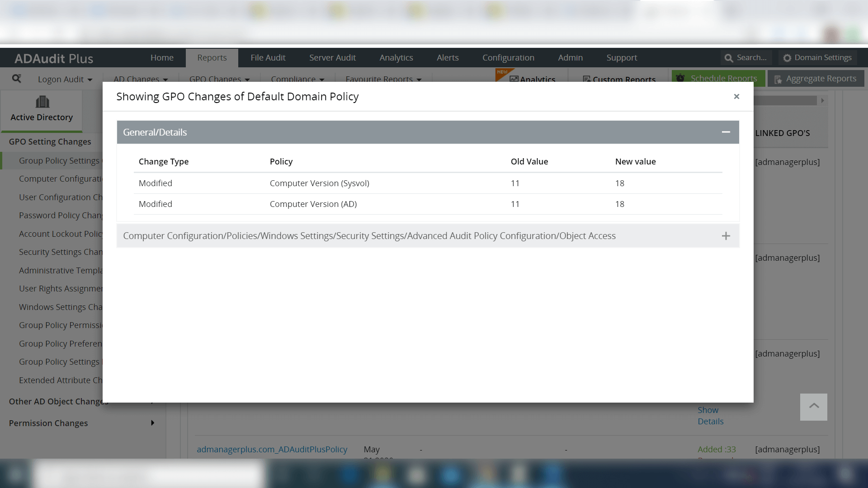Click the Show Details link
868x488 pixels.
pyautogui.click(x=710, y=415)
